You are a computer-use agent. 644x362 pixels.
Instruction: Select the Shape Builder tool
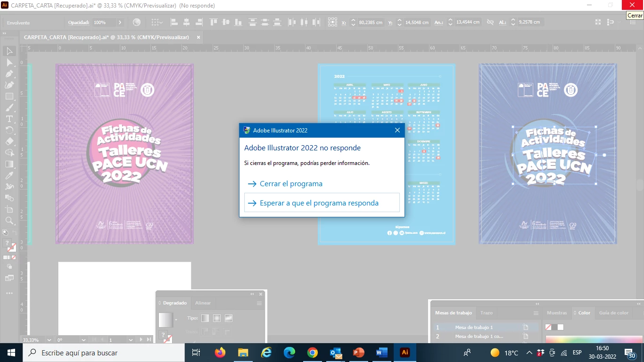pyautogui.click(x=9, y=153)
